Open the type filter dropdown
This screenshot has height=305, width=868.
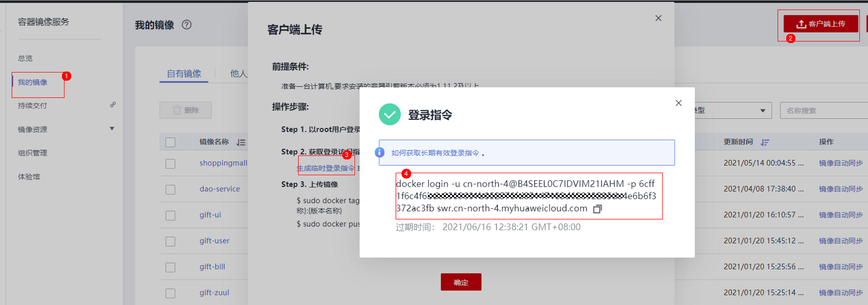click(x=733, y=110)
